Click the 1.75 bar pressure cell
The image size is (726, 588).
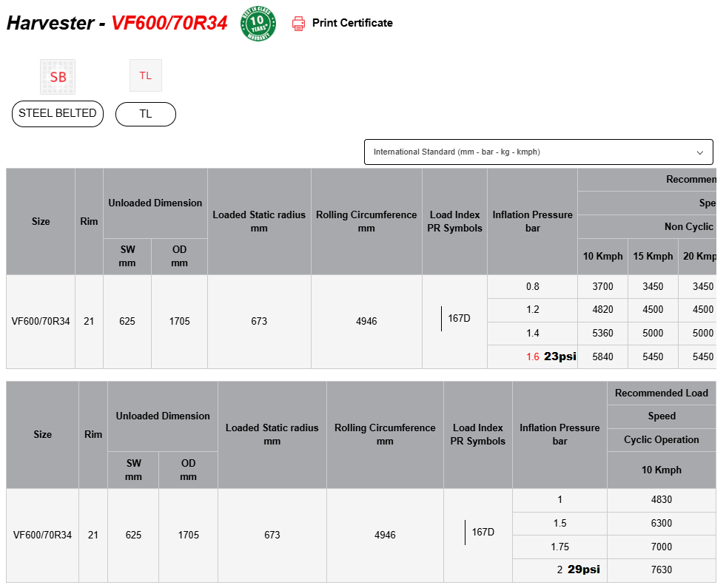pyautogui.click(x=559, y=547)
